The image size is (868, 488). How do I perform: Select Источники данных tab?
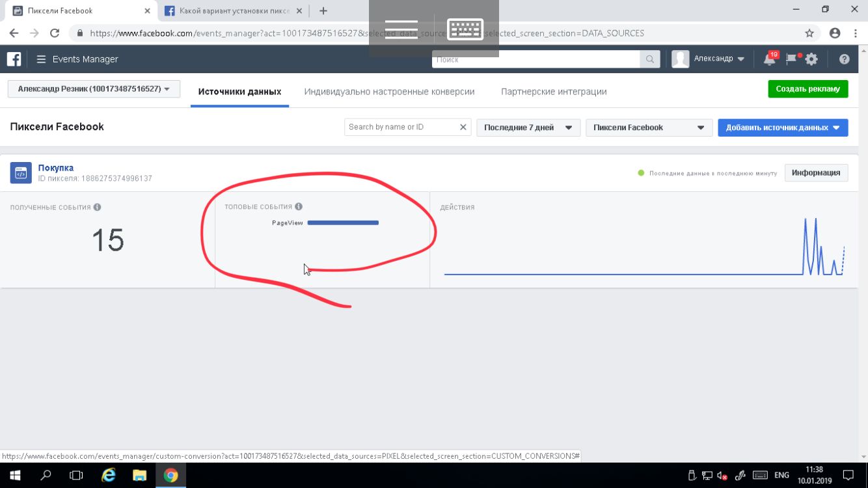coord(239,92)
